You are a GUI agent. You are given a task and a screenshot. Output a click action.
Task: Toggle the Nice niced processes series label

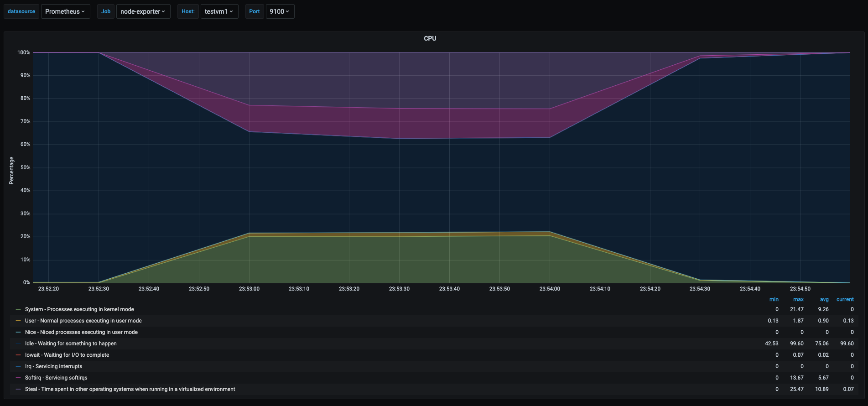(81, 332)
